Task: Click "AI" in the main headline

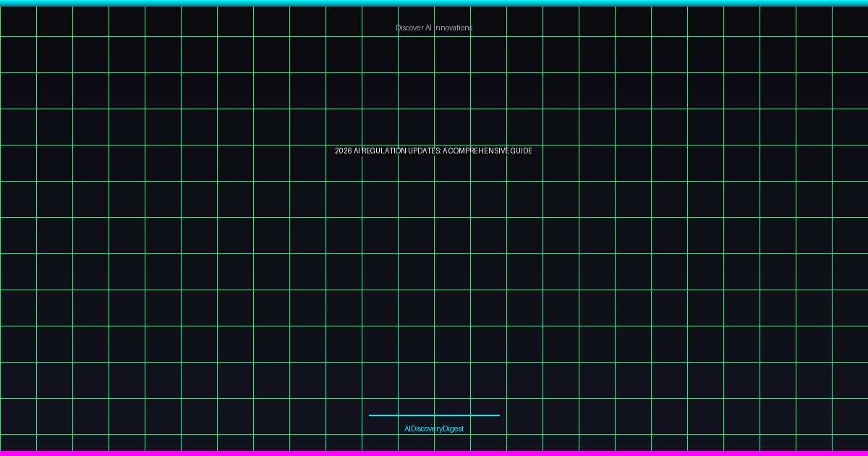Action: (357, 151)
